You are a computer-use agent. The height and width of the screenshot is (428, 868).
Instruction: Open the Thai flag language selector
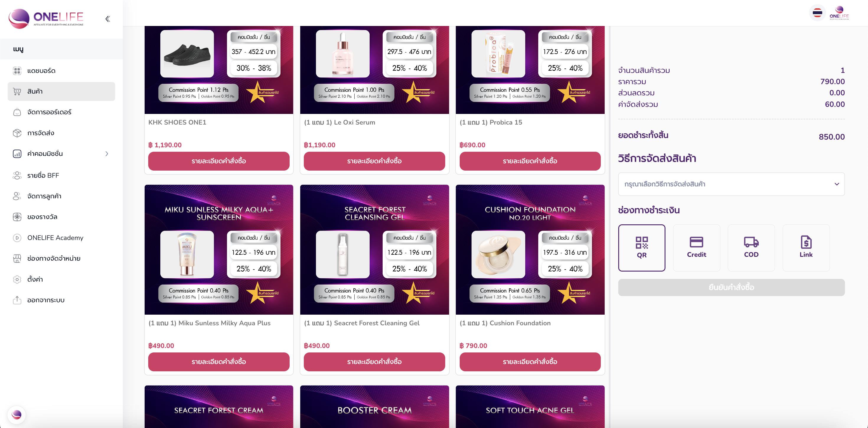tap(817, 13)
